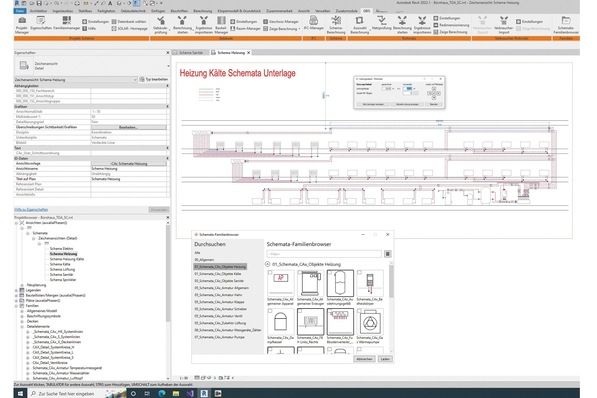Open the SOLAR Homepage link
The image size is (597, 398).
click(x=129, y=29)
